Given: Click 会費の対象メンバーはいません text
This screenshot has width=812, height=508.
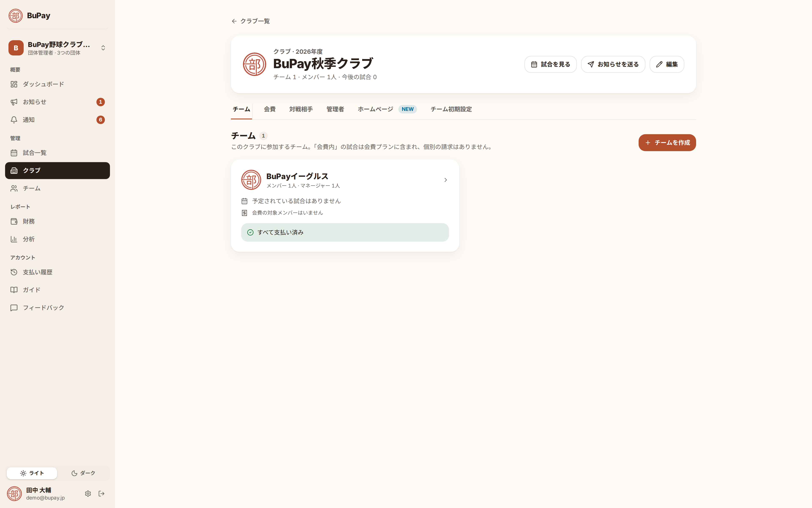Looking at the screenshot, I should [287, 213].
